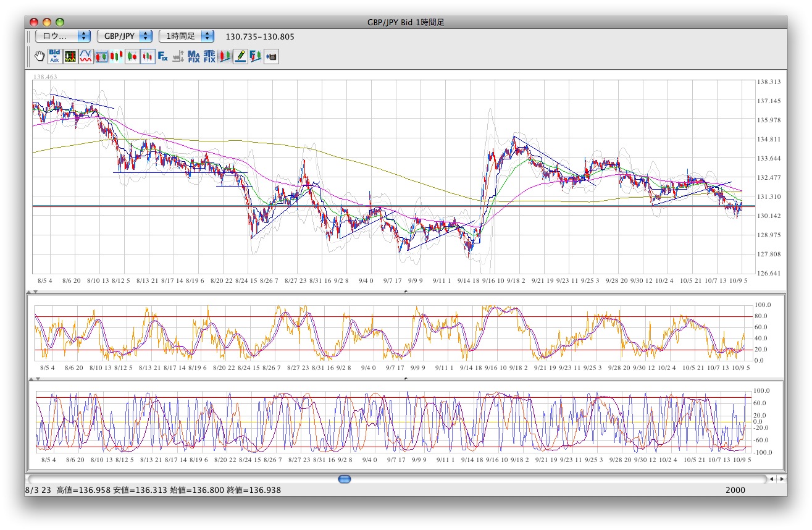
Task: Click the 137.145 price axis label
Action: coord(770,101)
